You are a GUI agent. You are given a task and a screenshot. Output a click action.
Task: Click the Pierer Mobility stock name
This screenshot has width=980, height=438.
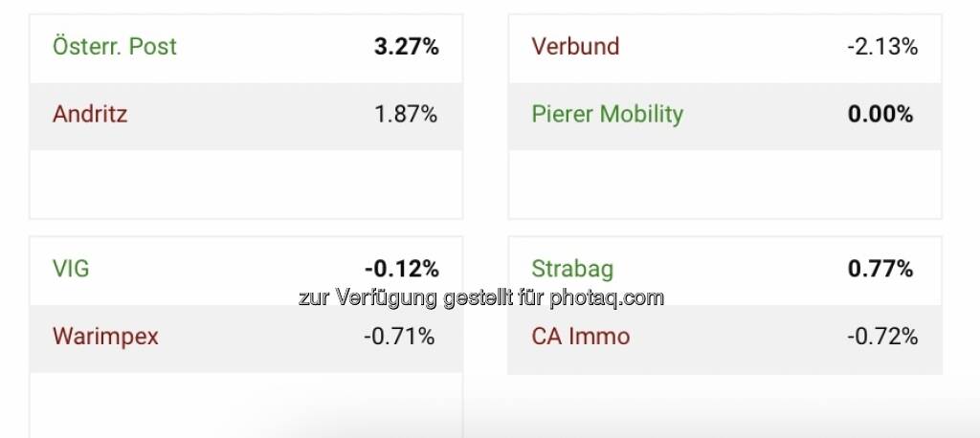(607, 115)
